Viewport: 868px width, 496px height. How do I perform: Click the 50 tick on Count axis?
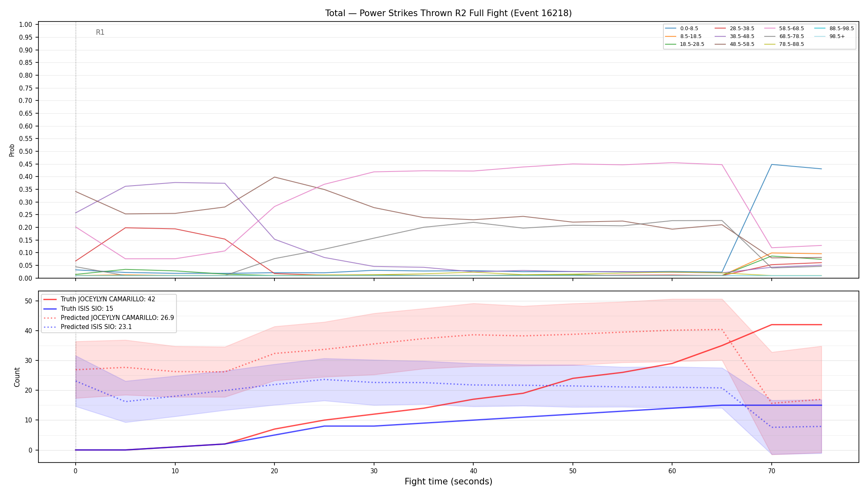click(x=29, y=301)
